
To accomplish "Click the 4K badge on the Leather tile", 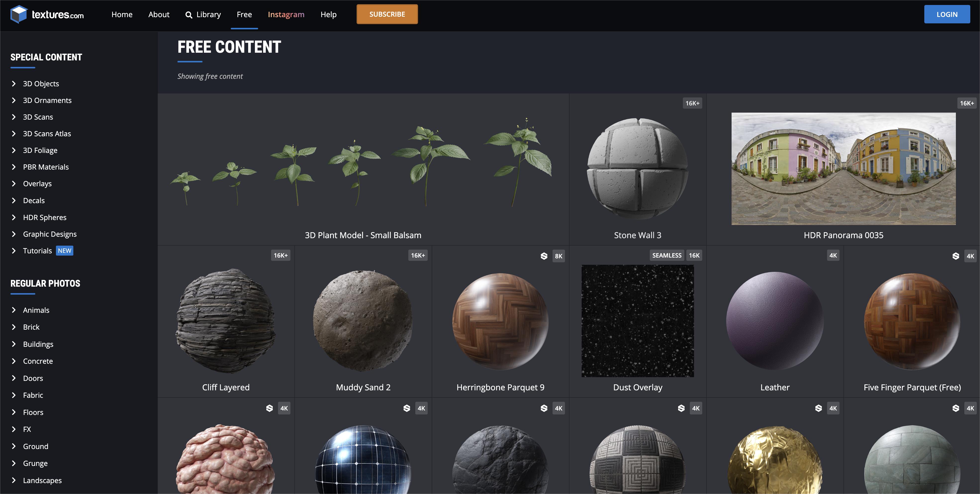I will [x=833, y=255].
